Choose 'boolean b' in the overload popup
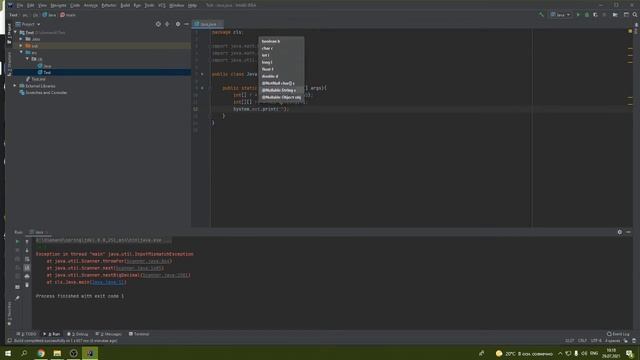Viewport: 640px width, 360px height. coord(271,41)
